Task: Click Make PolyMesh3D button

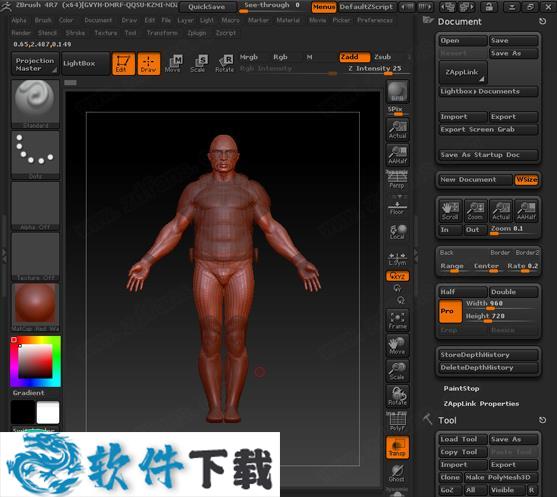Action: coord(501,477)
